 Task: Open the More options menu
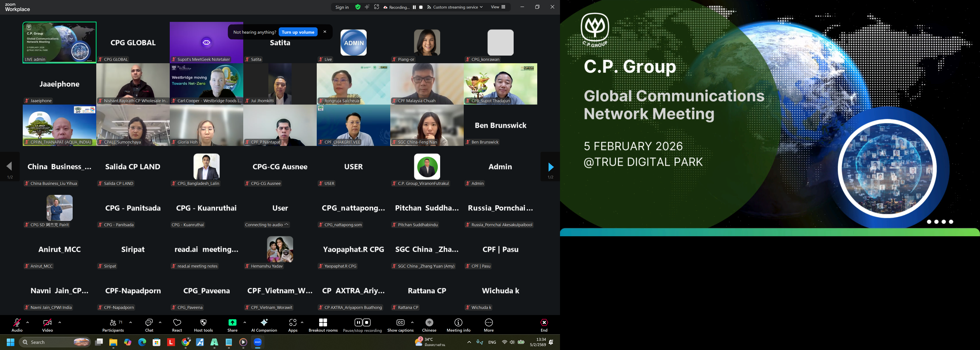click(x=488, y=325)
